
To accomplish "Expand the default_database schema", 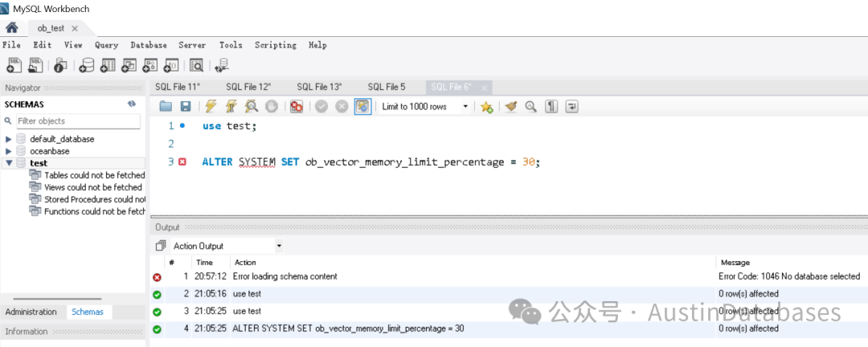I will coord(8,139).
